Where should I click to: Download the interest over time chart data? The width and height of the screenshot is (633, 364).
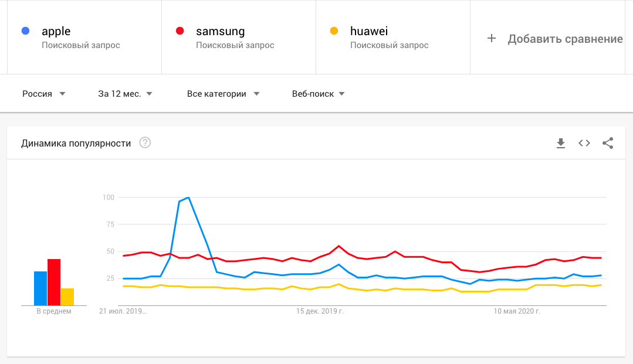pos(561,143)
